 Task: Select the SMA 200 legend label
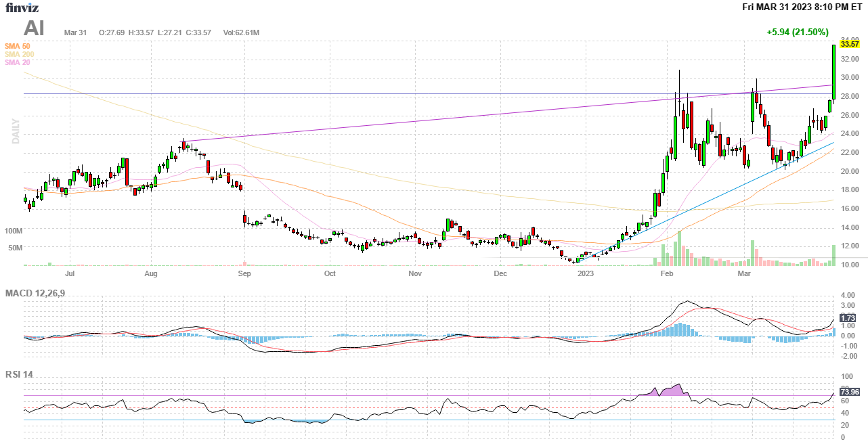(19, 54)
